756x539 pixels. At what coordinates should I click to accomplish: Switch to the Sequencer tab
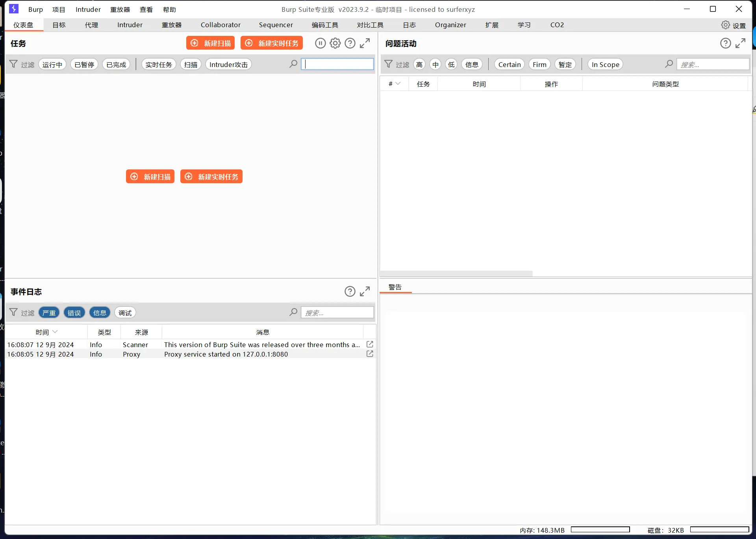(276, 25)
